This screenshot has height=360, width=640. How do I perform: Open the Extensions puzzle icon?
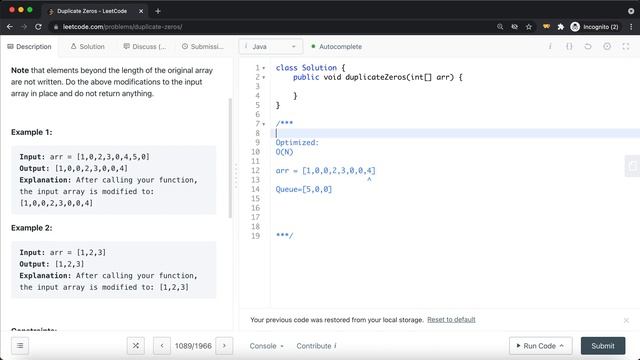pos(561,27)
